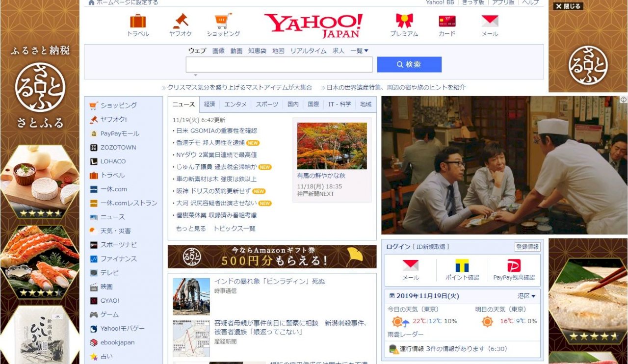
Task: Open headline 香港デモ 邦人男性を逮捕
Action: tap(210, 143)
